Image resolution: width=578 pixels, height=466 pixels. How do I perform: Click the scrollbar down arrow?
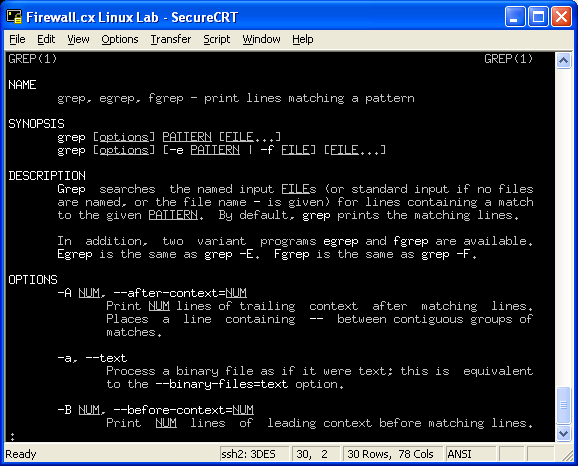pos(563,433)
